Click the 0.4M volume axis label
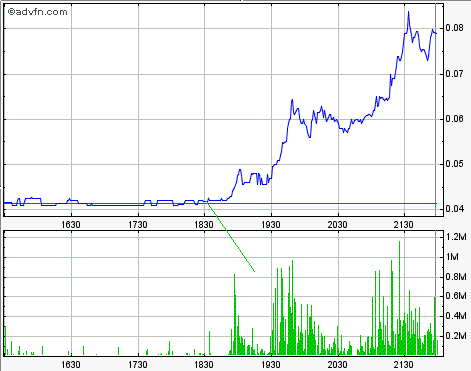 coord(456,316)
